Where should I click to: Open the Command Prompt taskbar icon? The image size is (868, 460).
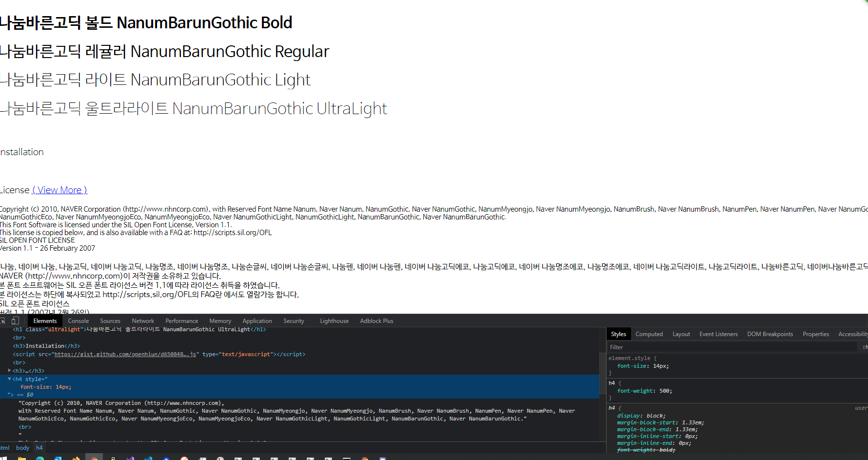(347, 458)
